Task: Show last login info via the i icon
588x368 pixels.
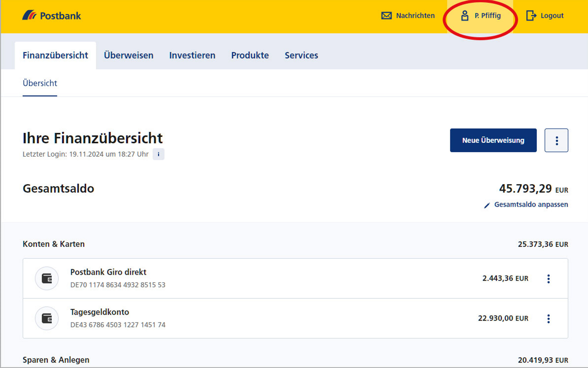Action: pyautogui.click(x=158, y=154)
